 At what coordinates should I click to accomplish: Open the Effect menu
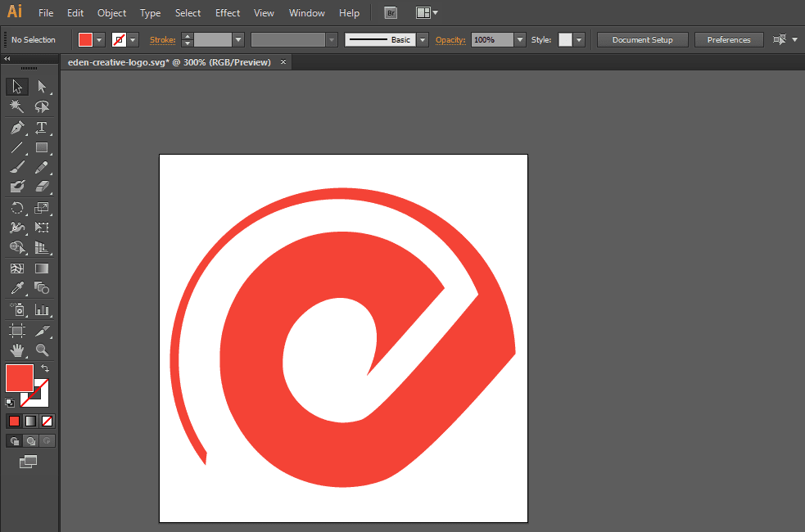tap(228, 13)
